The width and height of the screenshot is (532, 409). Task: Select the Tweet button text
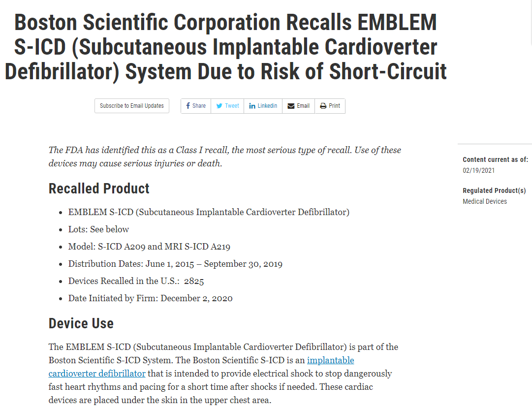[232, 106]
